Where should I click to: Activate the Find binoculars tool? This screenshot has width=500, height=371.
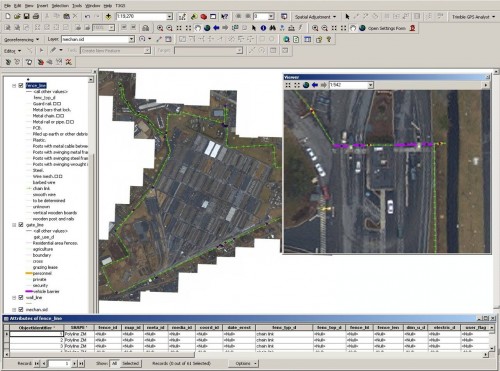click(273, 28)
